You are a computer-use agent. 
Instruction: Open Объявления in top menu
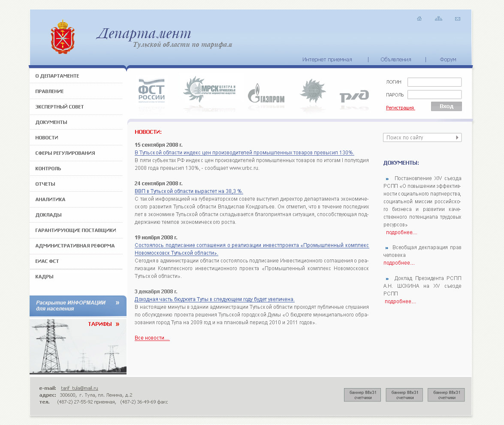[395, 60]
